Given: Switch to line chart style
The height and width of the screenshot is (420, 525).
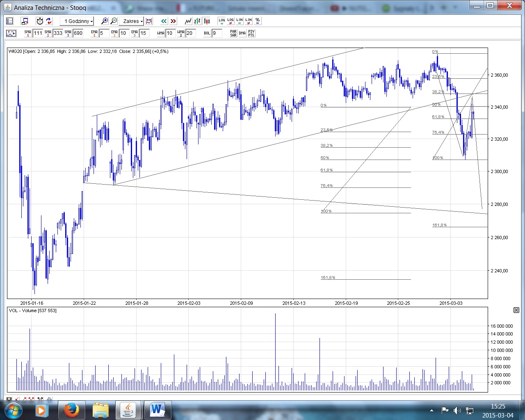Looking at the screenshot, I should click(x=188, y=21).
